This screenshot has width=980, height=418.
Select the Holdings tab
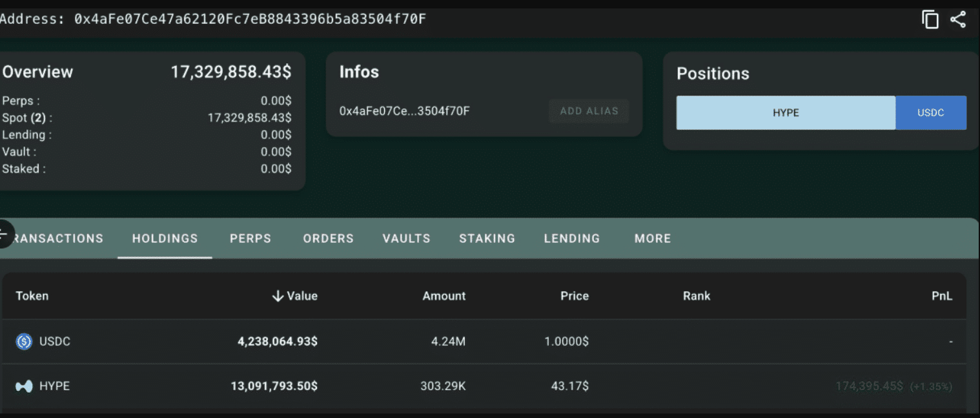[x=165, y=238]
